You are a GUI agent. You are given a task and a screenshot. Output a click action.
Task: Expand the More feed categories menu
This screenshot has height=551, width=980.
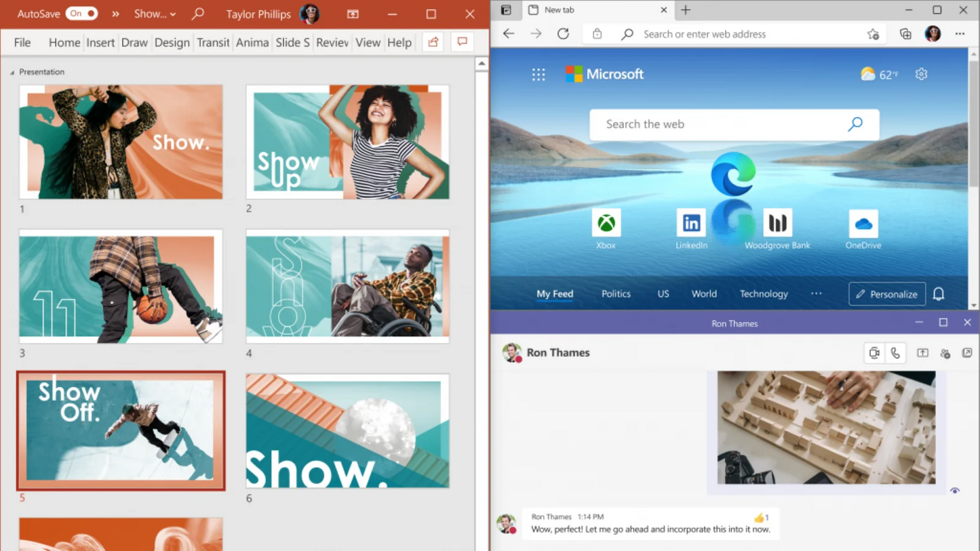[816, 293]
